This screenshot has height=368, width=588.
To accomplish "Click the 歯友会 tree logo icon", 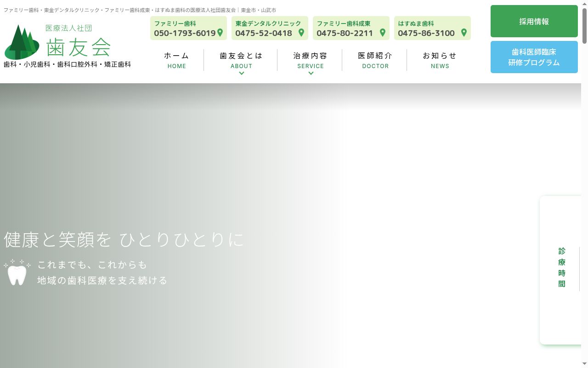I will point(22,42).
